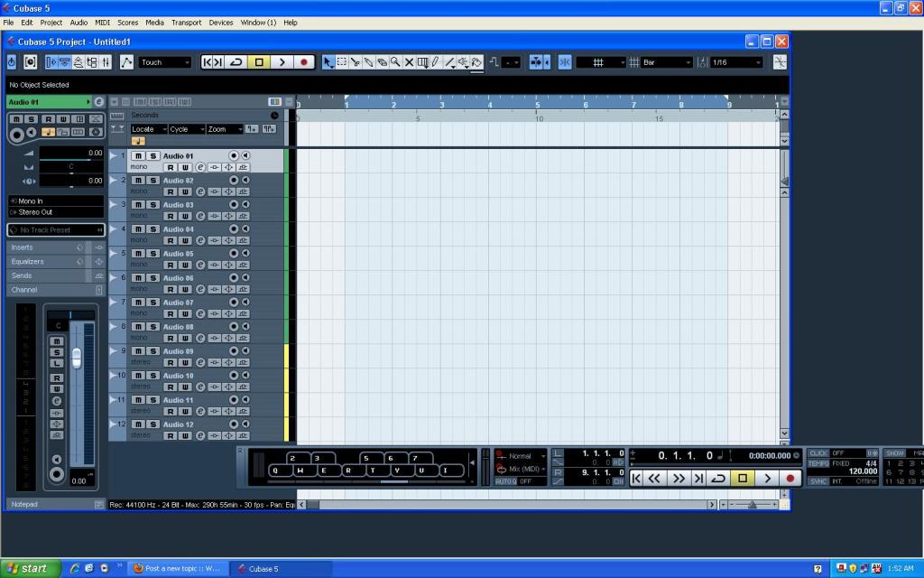Open the Bar grid type dropdown
The height and width of the screenshot is (578, 924).
pyautogui.click(x=666, y=62)
